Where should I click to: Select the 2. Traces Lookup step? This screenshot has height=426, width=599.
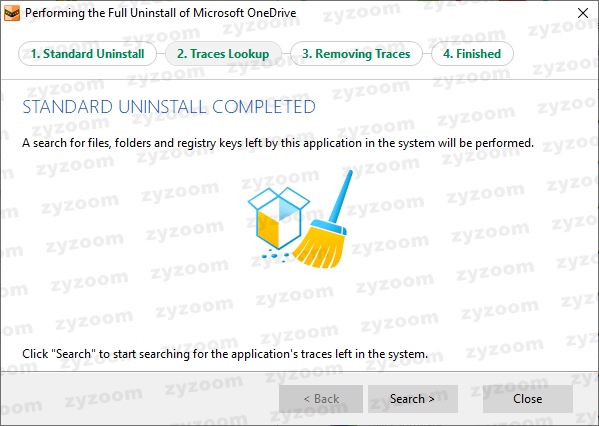coord(223,54)
